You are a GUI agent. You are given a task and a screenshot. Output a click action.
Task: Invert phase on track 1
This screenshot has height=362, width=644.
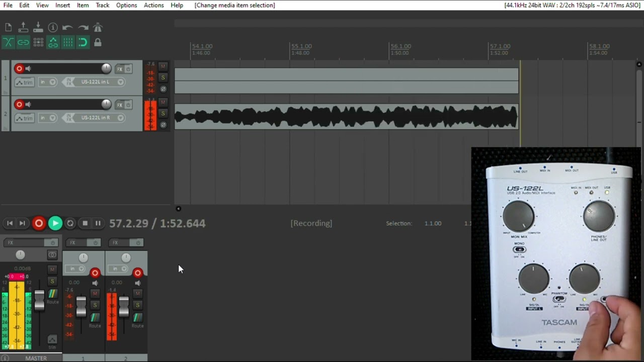coord(163,89)
